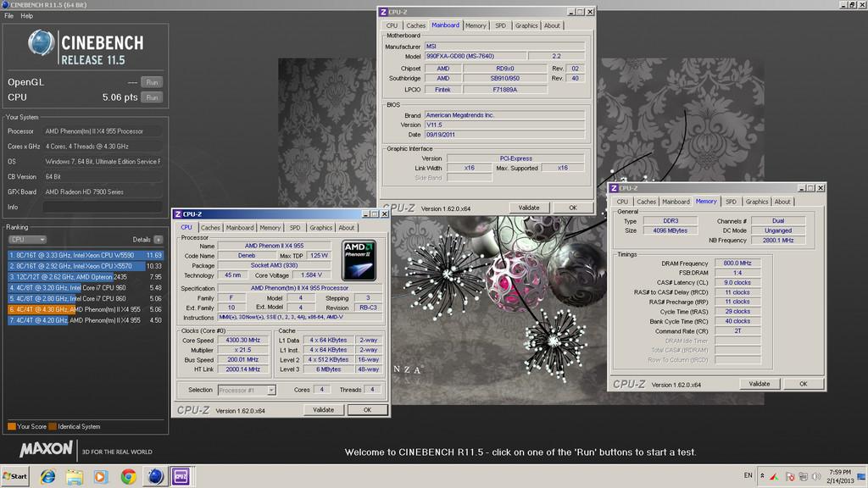Click the Z icon of CPU-Z Memory window
This screenshot has width=868, height=488.
pyautogui.click(x=614, y=188)
